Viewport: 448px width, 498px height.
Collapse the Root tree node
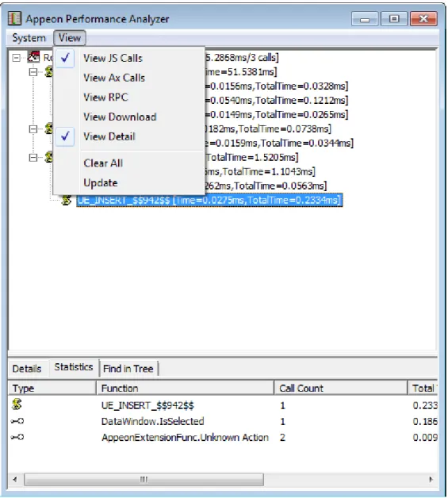point(16,57)
